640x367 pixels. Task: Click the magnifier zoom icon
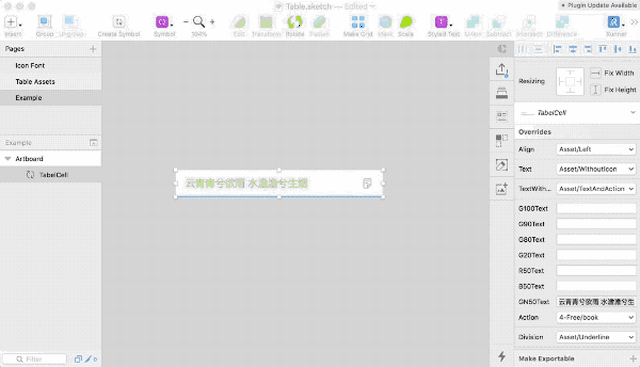coord(199,22)
